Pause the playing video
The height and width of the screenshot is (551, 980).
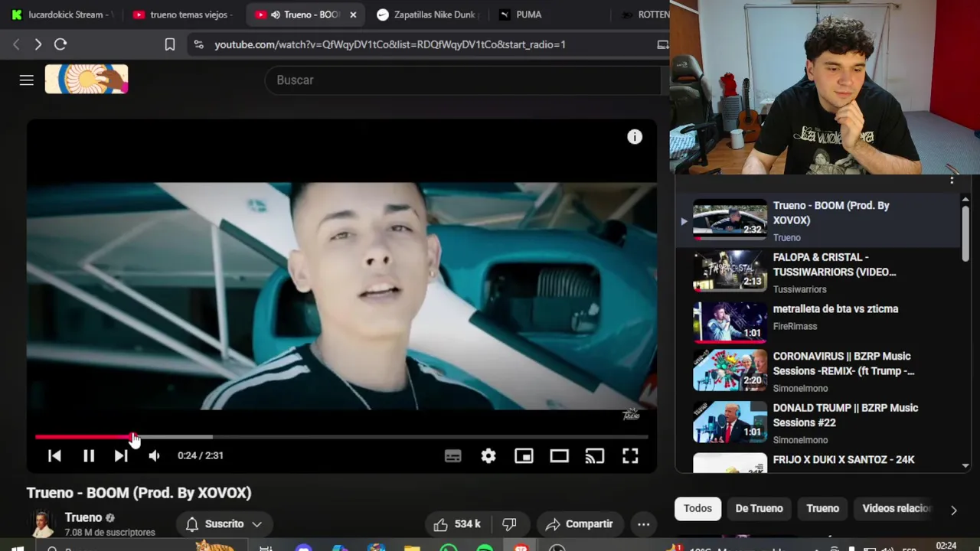click(89, 455)
